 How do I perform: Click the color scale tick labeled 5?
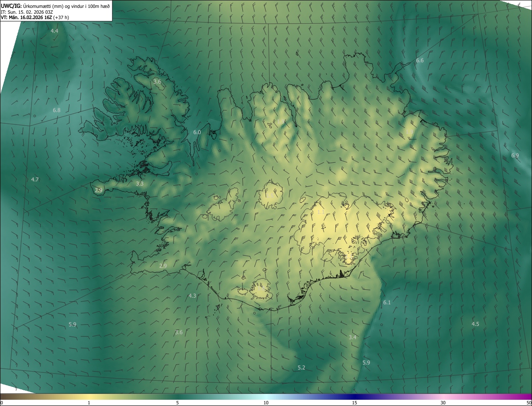177,403
